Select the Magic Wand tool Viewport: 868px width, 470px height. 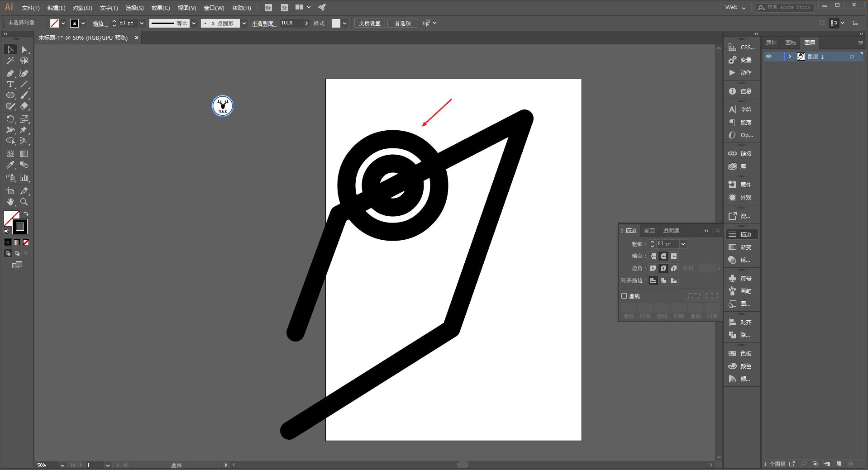10,61
